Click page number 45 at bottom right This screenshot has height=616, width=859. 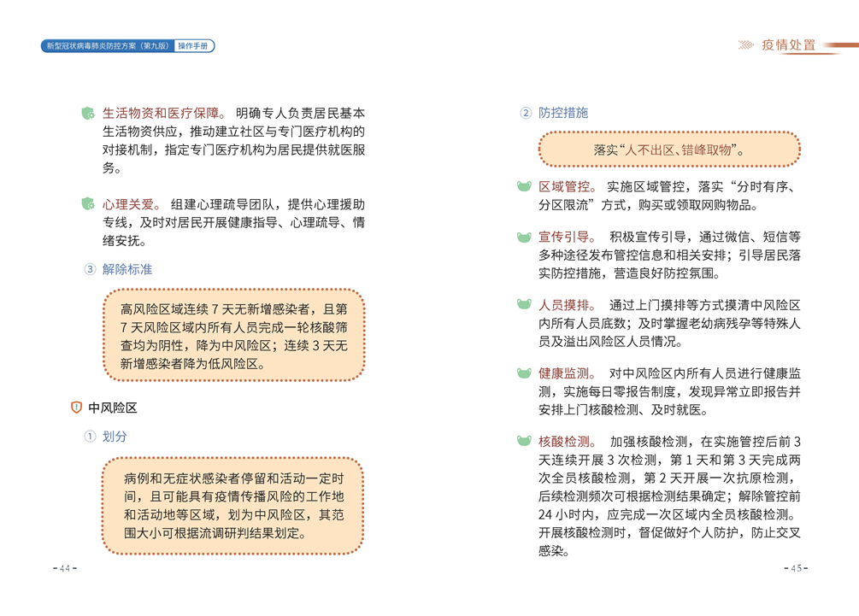pos(796,569)
